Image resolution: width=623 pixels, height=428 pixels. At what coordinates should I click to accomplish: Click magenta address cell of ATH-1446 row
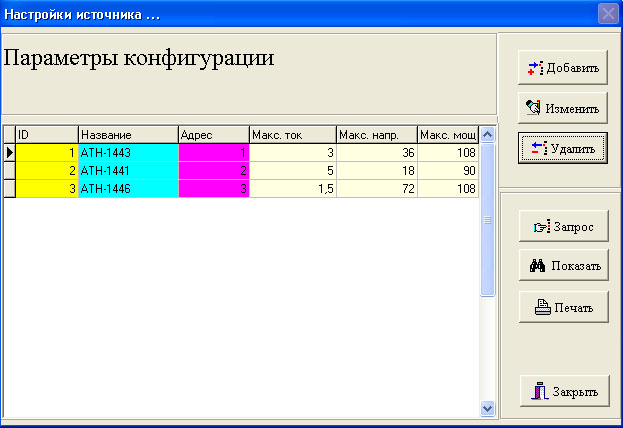click(x=214, y=188)
